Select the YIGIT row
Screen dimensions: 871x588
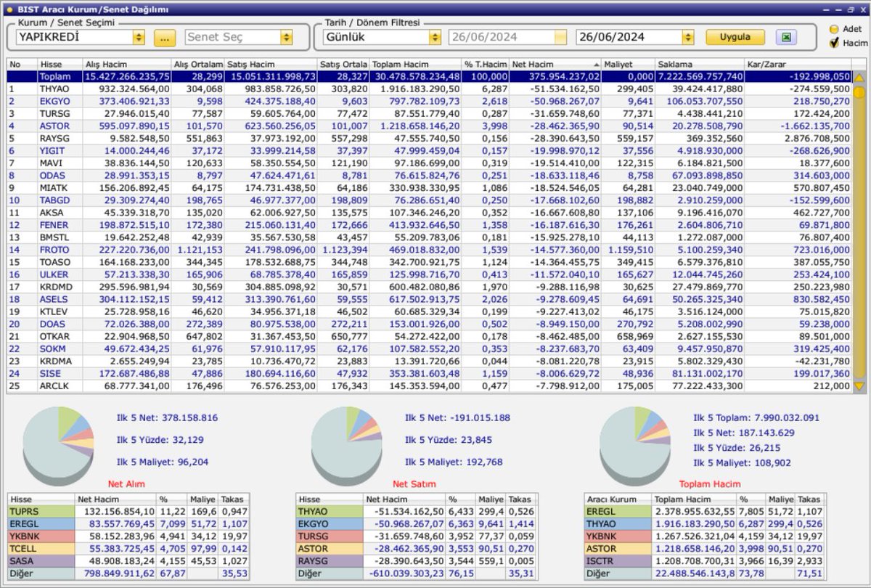click(429, 150)
